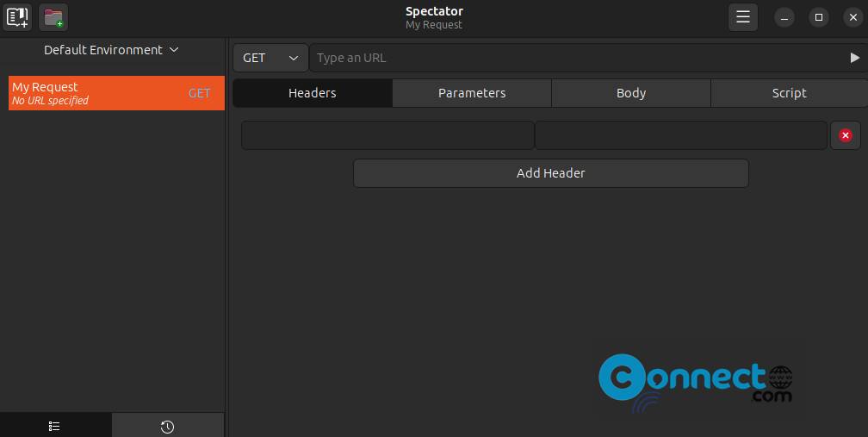Viewport: 868px width, 437px height.
Task: Create a new request with top-left icon
Action: coord(17,17)
